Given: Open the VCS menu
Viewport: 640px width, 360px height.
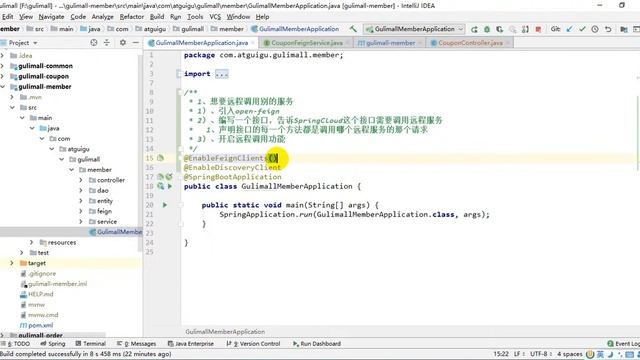Looking at the screenshot, I should tap(215, 17).
